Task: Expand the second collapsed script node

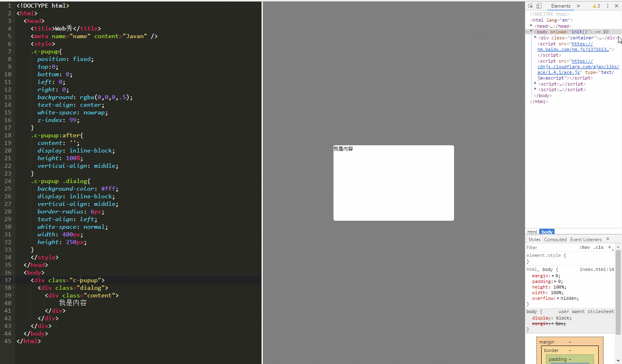Action: pos(535,89)
